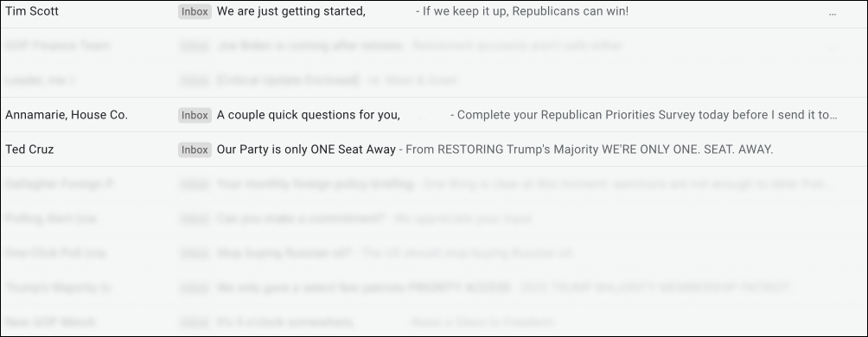Viewport: 868px width, 337px height.
Task: Click snippet 'If we keep it up, Republicans can win!'
Action: tap(526, 11)
